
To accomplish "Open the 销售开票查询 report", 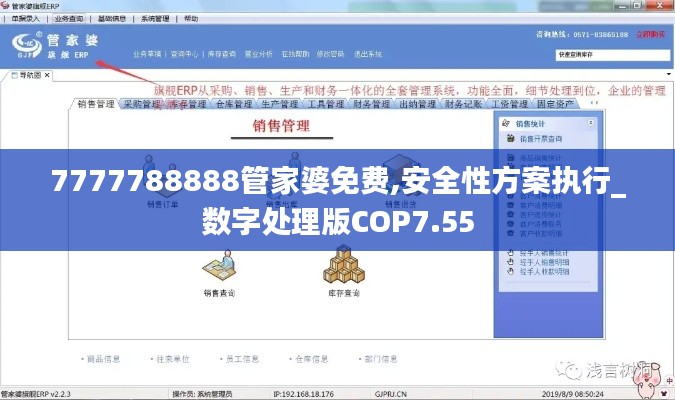I will point(541,139).
